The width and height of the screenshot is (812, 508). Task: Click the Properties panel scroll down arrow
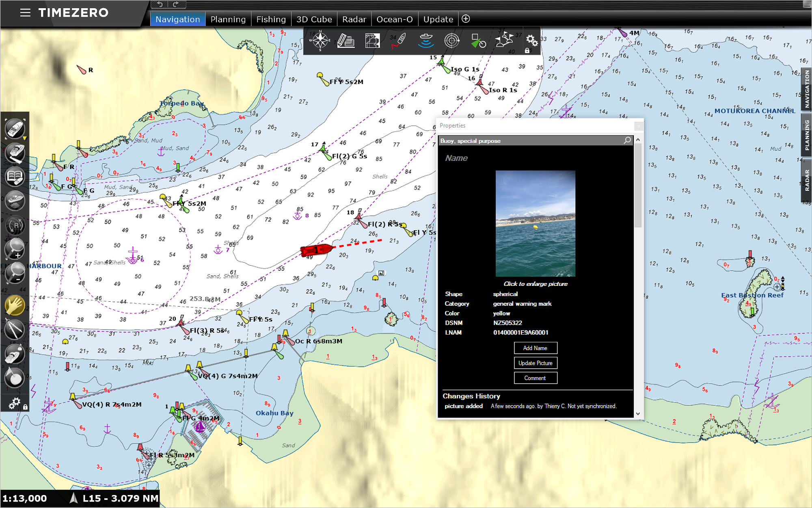point(638,414)
